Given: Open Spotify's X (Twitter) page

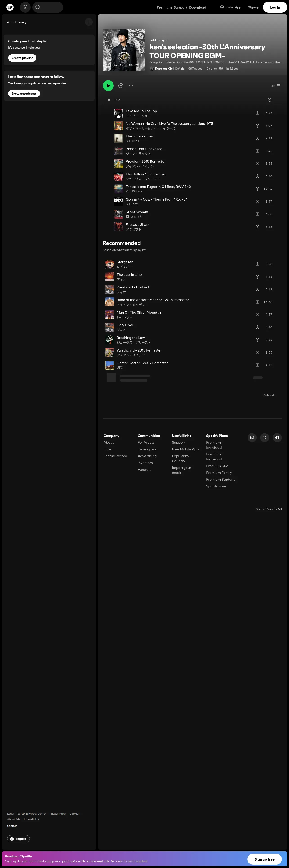Looking at the screenshot, I should pyautogui.click(x=265, y=438).
